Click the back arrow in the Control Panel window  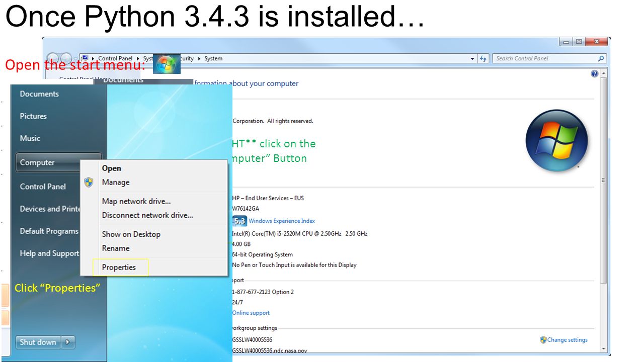click(x=53, y=59)
